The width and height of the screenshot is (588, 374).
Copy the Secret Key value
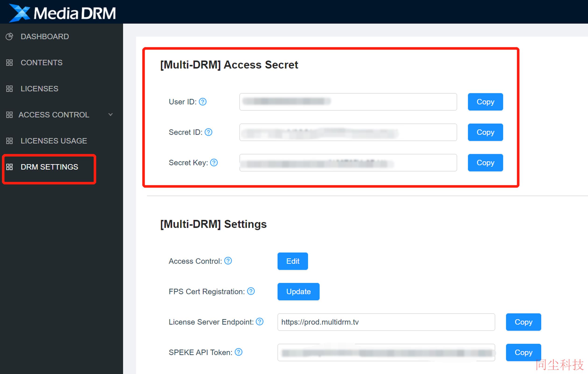pyautogui.click(x=485, y=162)
